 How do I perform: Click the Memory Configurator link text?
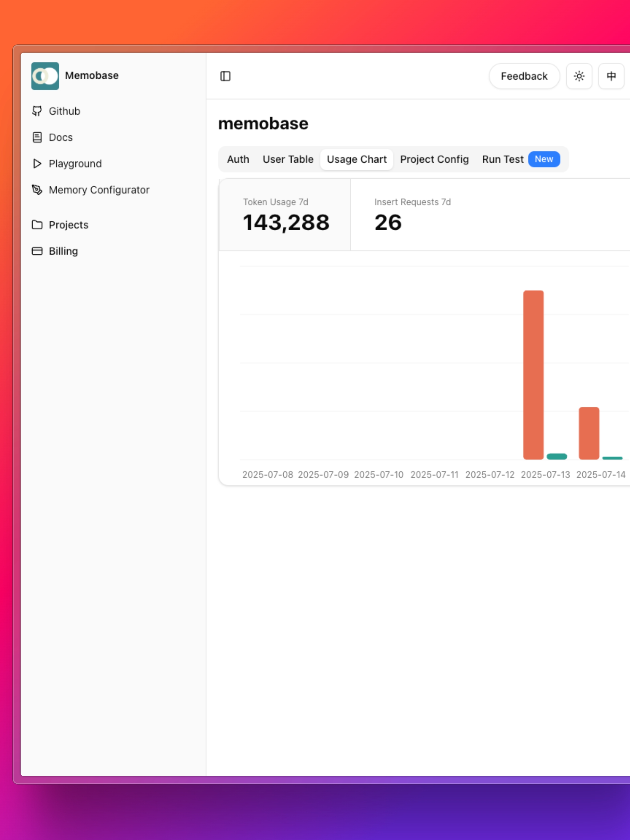(99, 189)
